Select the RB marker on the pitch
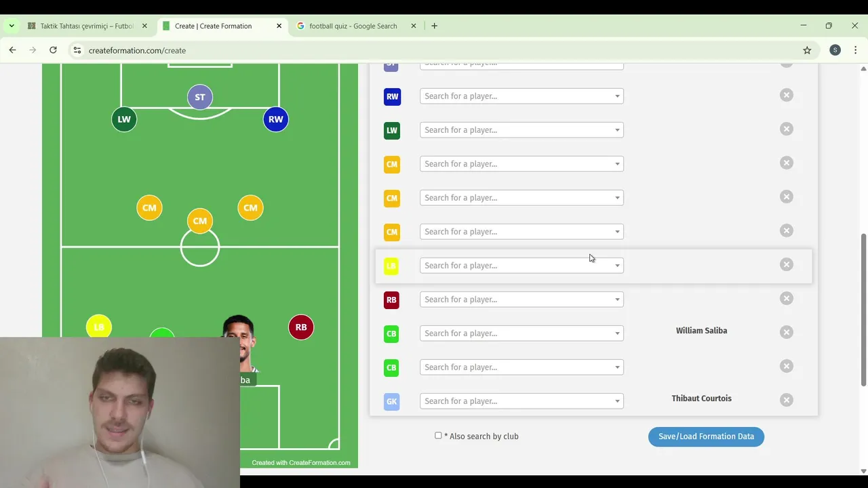 [301, 327]
